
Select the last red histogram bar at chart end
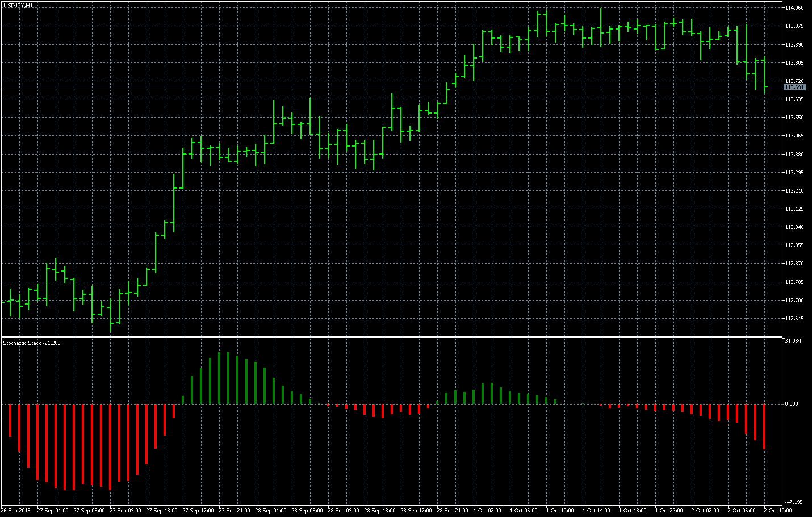point(764,427)
